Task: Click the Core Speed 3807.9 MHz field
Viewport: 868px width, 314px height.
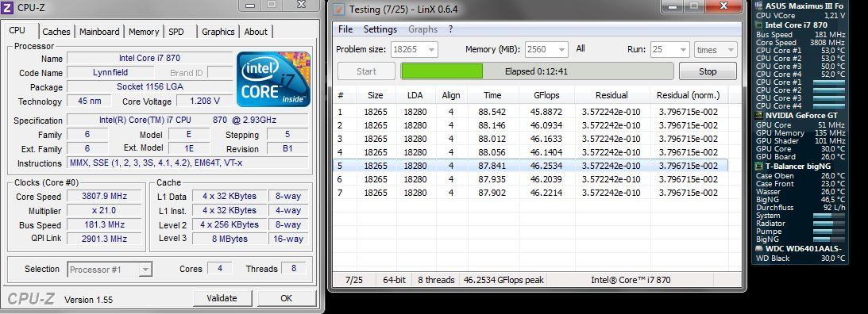Action: (103, 197)
